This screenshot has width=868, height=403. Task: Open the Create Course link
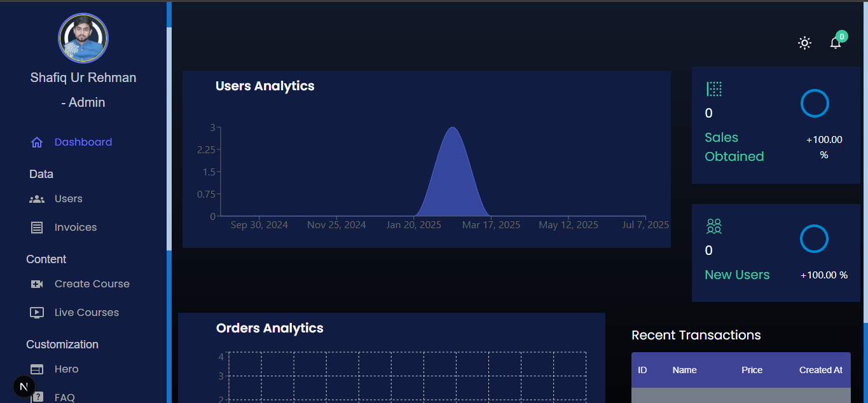(92, 284)
